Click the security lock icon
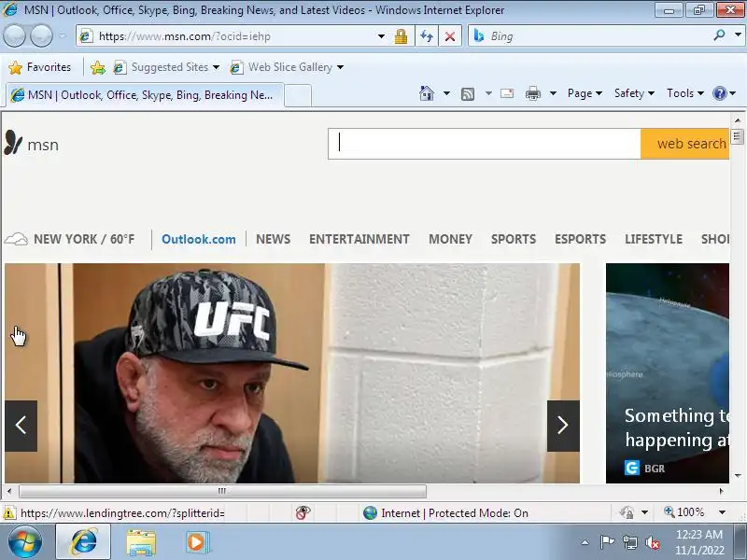This screenshot has width=747, height=560. click(x=401, y=36)
